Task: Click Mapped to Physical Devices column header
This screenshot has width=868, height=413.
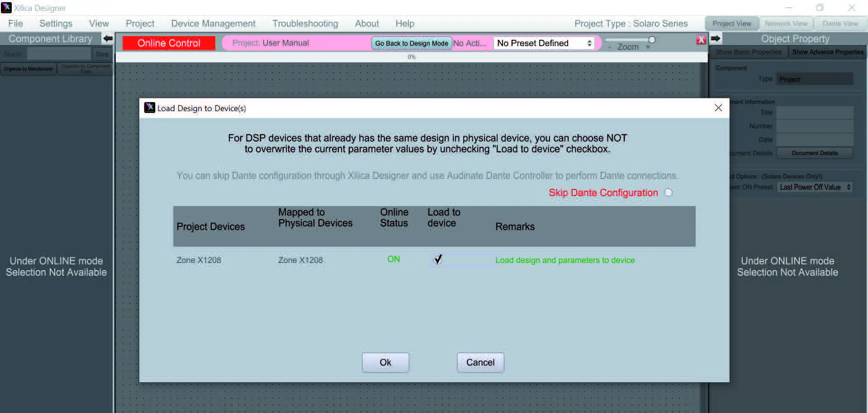Action: [315, 218]
